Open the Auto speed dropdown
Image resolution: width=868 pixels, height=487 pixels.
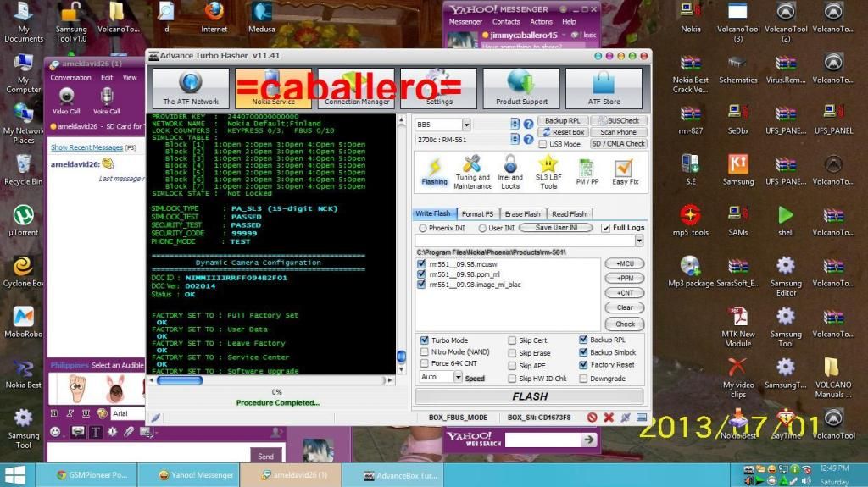[458, 377]
